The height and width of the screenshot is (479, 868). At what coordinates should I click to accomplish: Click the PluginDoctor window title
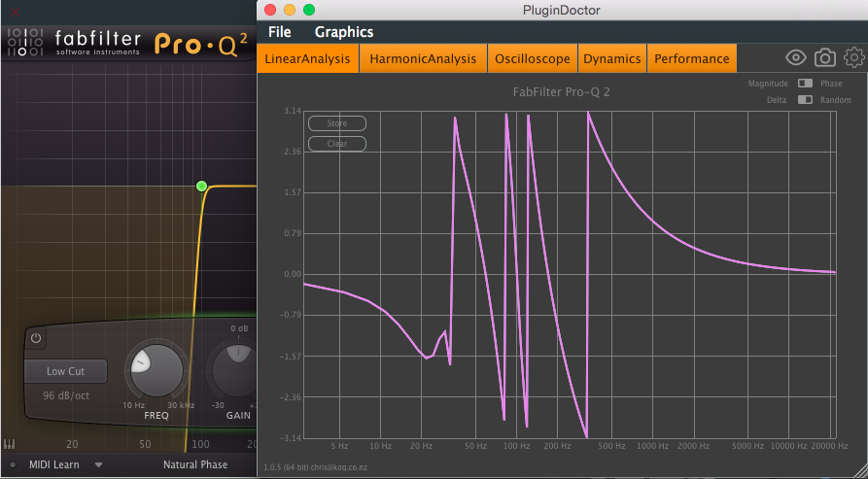coord(561,10)
